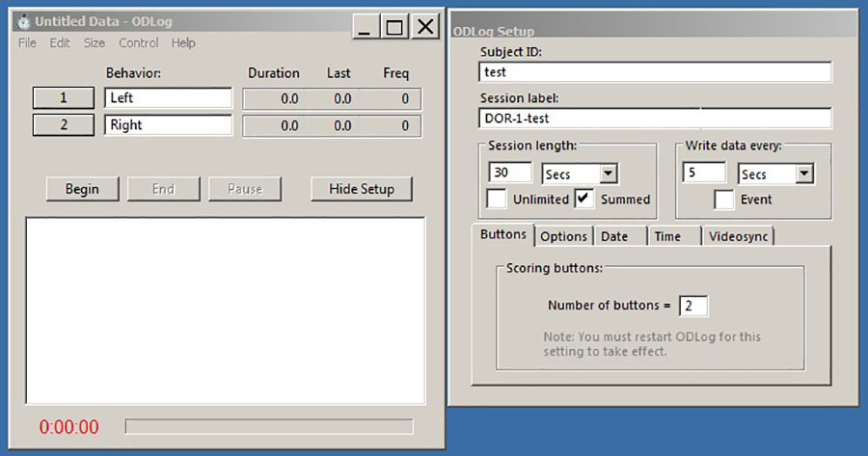This screenshot has height=456, width=868.
Task: Start the session with Begin button
Action: coord(83,189)
